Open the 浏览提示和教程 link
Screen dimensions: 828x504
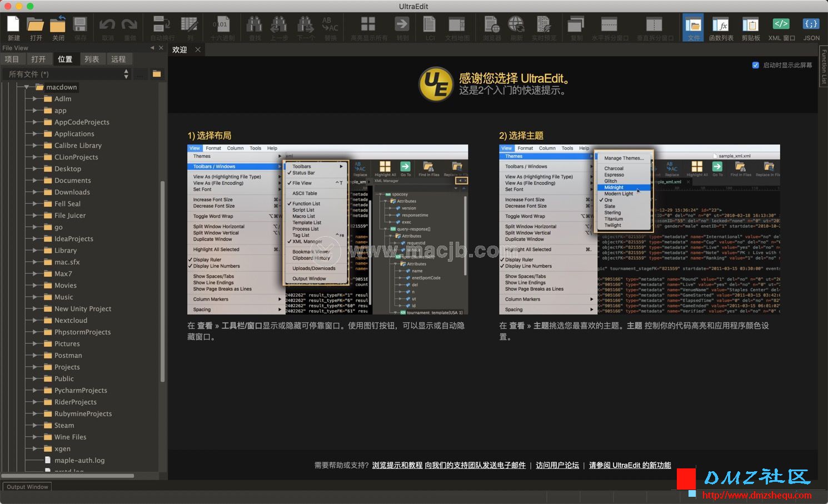397,466
